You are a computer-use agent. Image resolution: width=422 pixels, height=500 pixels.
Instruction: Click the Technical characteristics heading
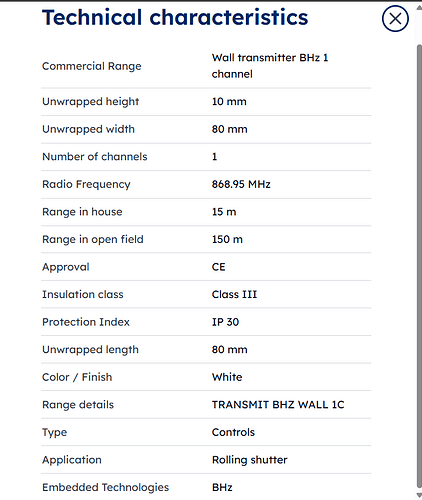coord(175,17)
